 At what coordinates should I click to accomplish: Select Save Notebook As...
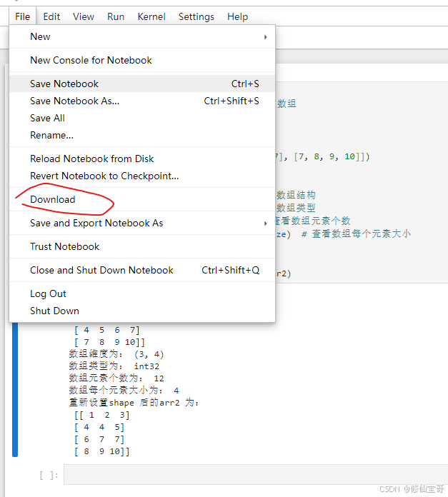point(142,101)
